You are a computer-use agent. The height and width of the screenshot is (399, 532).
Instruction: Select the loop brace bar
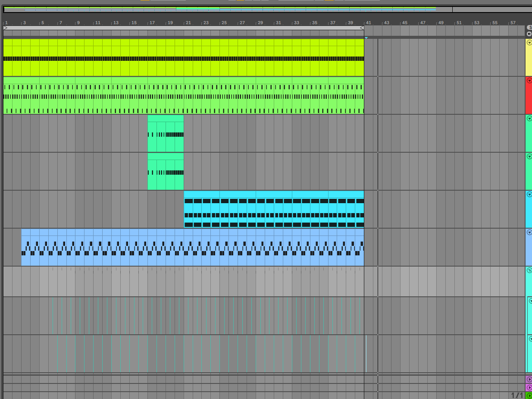click(x=184, y=28)
